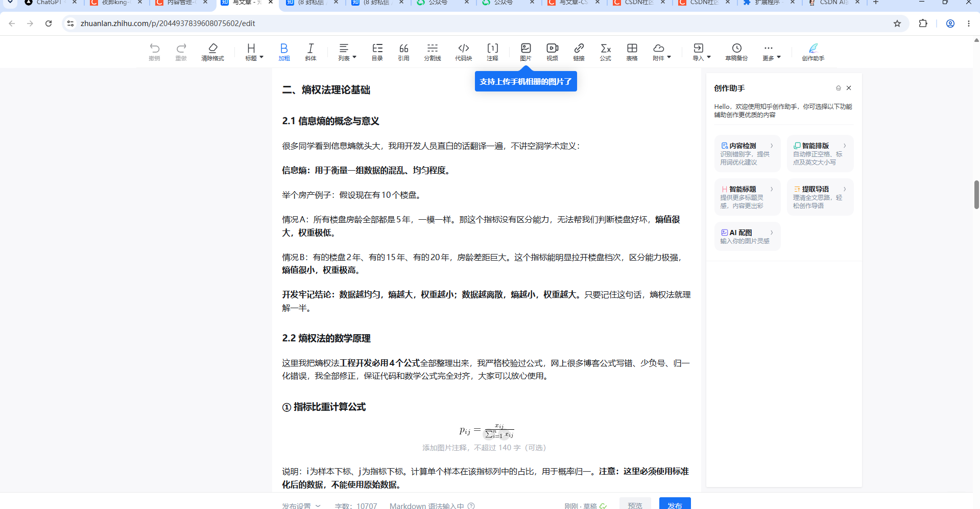Image resolution: width=980 pixels, height=509 pixels.
Task: Apply blockquote (引用) formatting
Action: click(x=404, y=52)
